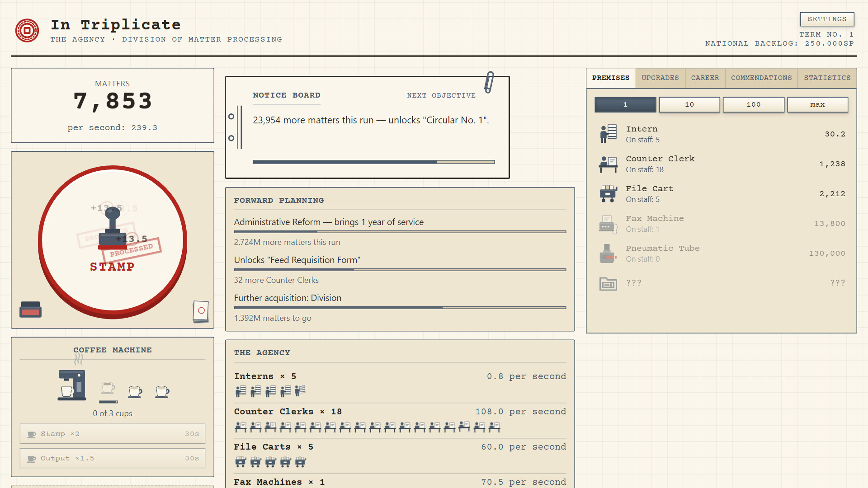Select buy quantity 10
The width and height of the screenshot is (868, 488).
coord(689,104)
